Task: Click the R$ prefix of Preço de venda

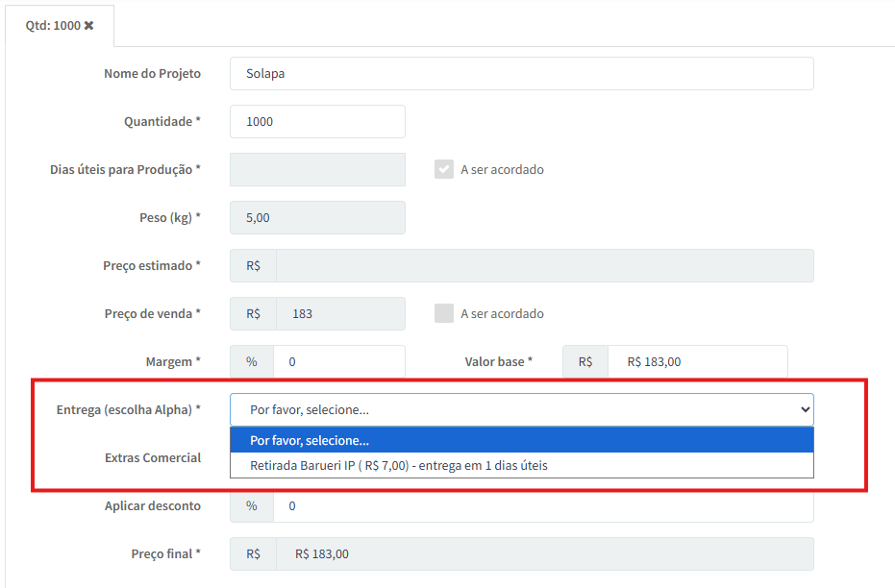Action: click(253, 314)
